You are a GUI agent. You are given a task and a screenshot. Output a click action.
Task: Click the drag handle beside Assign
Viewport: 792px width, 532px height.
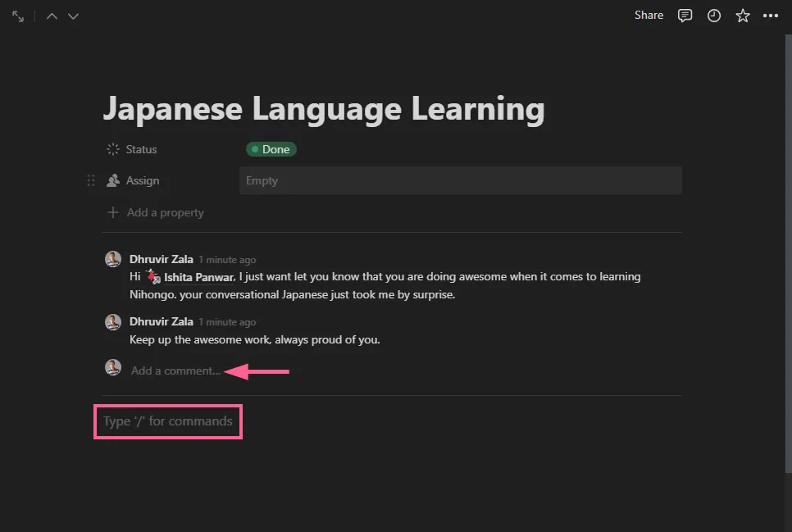(x=91, y=180)
